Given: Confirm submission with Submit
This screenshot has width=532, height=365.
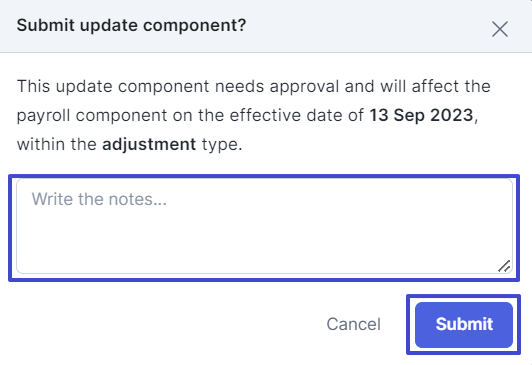Looking at the screenshot, I should tap(464, 325).
